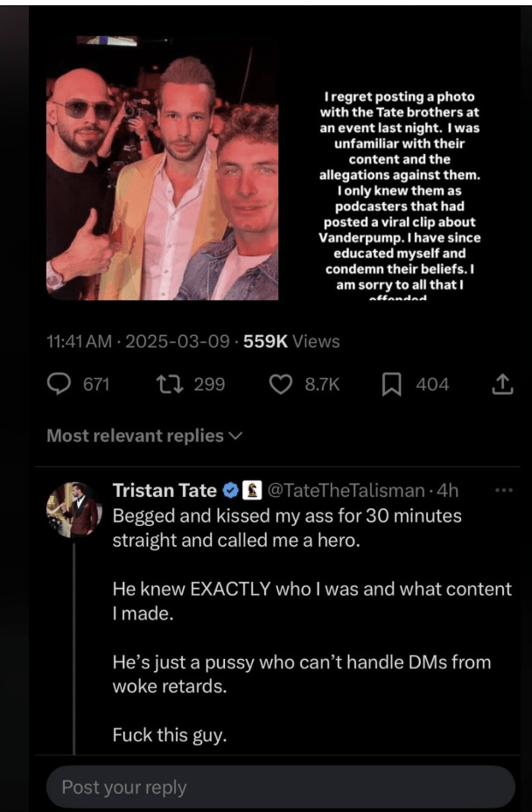Open the Tristan Tate display name
Viewport: 532px width, 812px height.
tap(165, 490)
